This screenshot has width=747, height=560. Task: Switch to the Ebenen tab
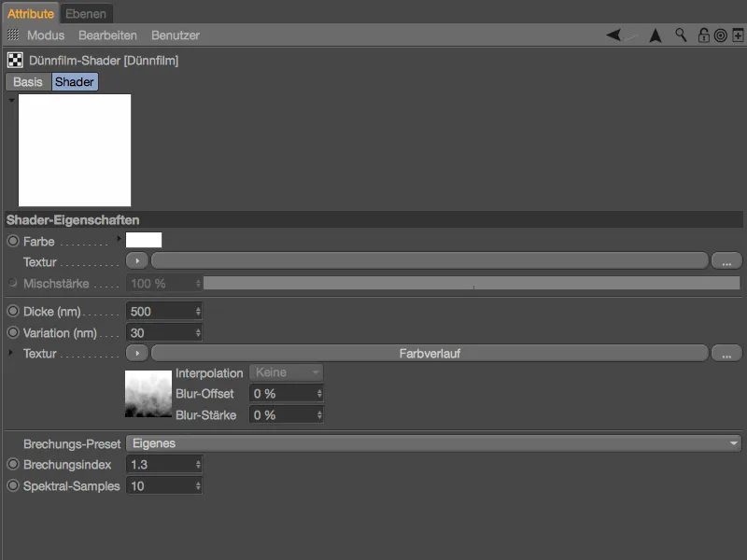click(86, 14)
